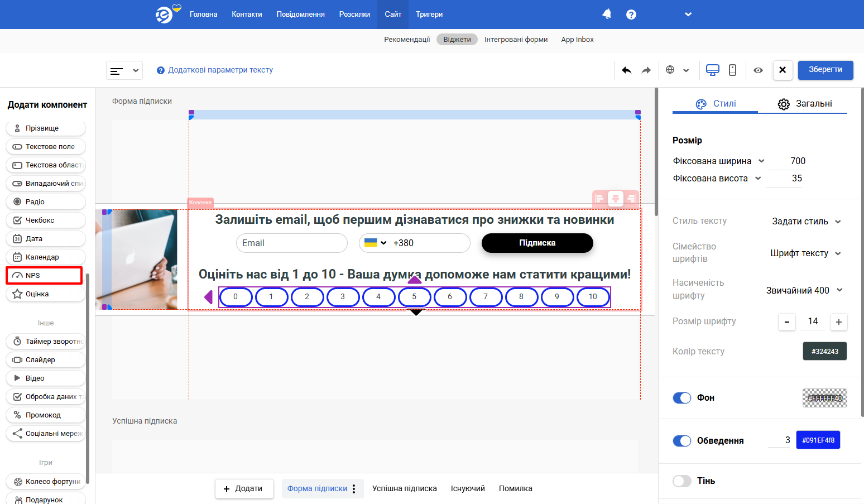Add the NPS component
The height and width of the screenshot is (504, 864).
coord(44,275)
